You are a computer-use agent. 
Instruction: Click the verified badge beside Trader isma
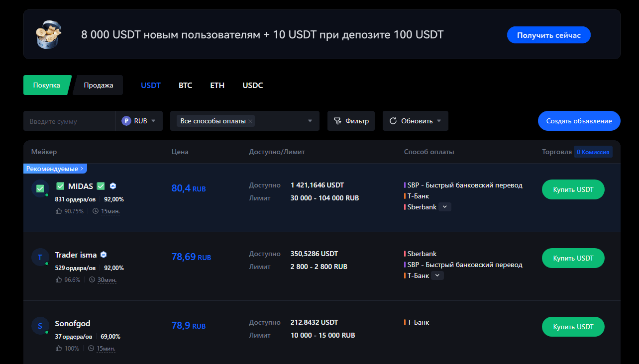click(x=104, y=255)
